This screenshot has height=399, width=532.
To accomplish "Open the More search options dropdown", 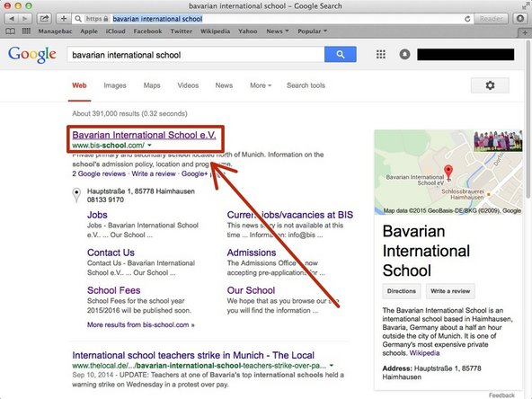I will pos(261,85).
